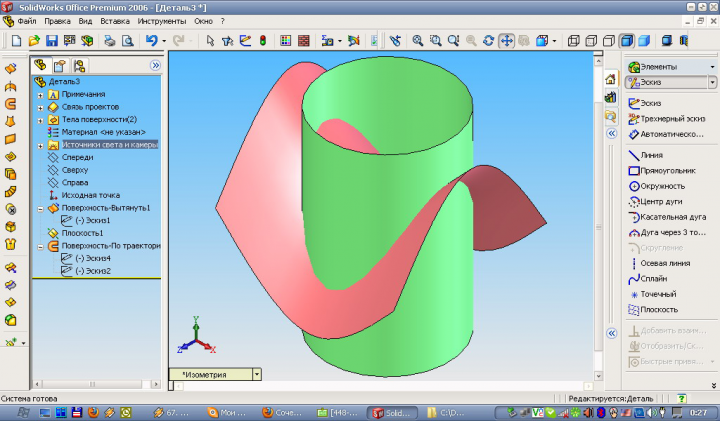Screen dimensions: 720x421
Task: Open the Эскиз toolbar selector dropdown
Action: [712, 82]
